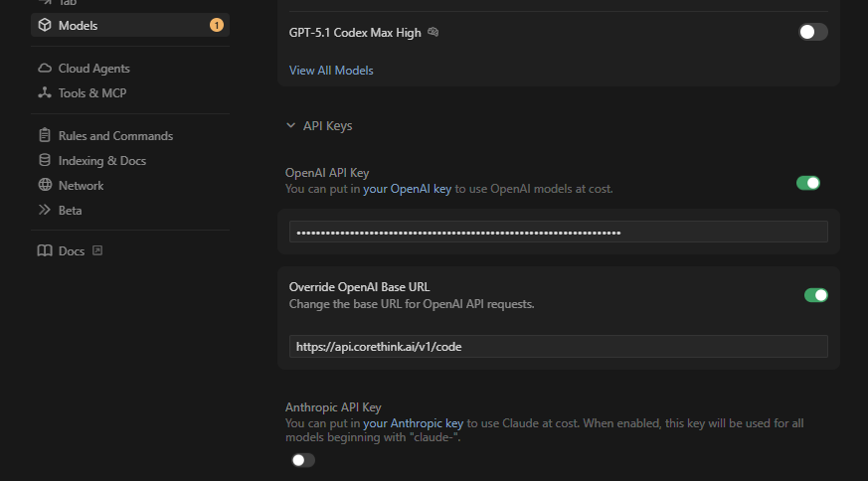
Task: Click the Models cube icon in sidebar
Action: 45,25
